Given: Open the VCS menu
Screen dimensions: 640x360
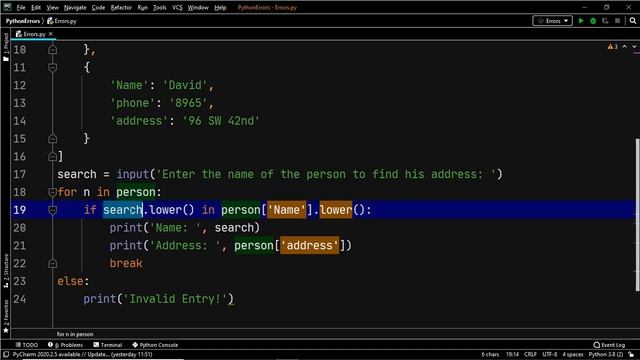Looking at the screenshot, I should (x=177, y=7).
